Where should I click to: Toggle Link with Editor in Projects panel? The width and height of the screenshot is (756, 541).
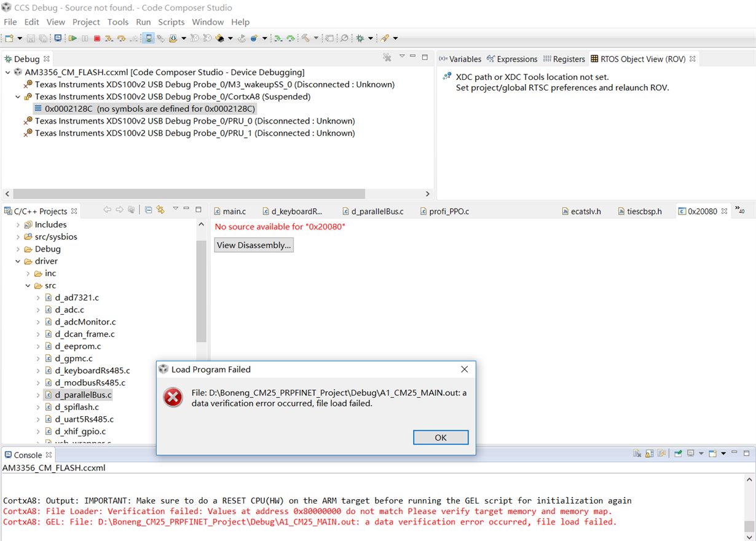[x=160, y=210]
